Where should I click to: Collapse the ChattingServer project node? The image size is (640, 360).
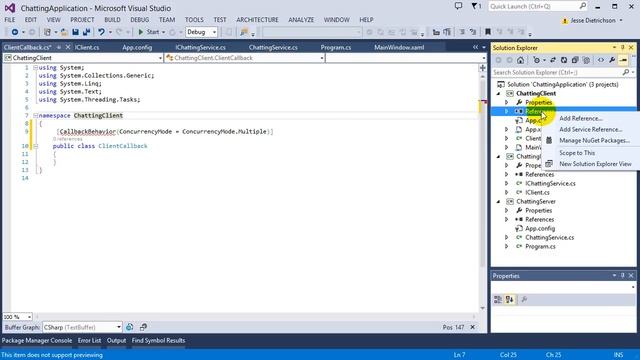[499, 202]
